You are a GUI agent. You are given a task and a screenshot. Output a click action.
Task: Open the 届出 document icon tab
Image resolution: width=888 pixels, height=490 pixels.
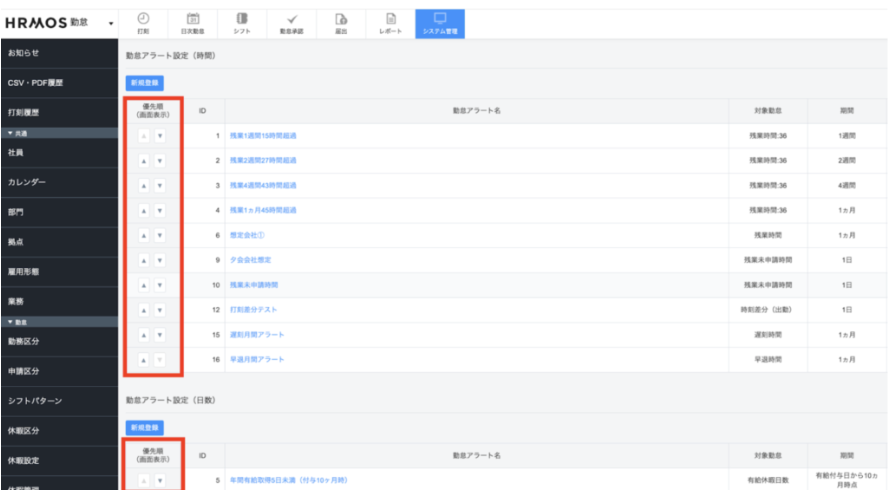[341, 24]
